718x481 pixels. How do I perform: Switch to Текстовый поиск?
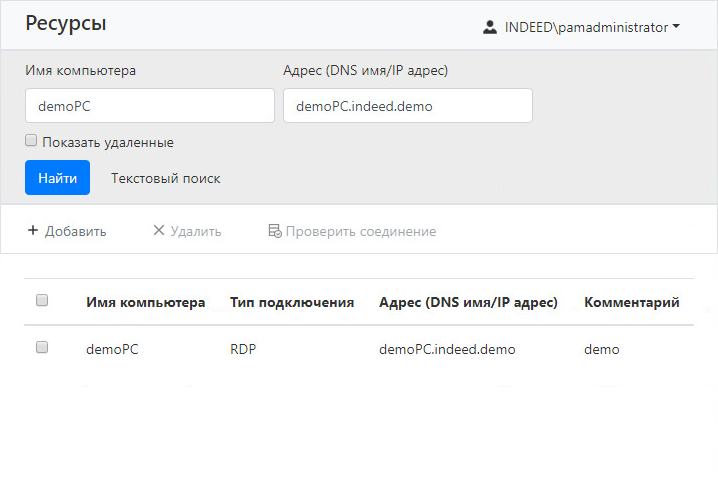[165, 178]
